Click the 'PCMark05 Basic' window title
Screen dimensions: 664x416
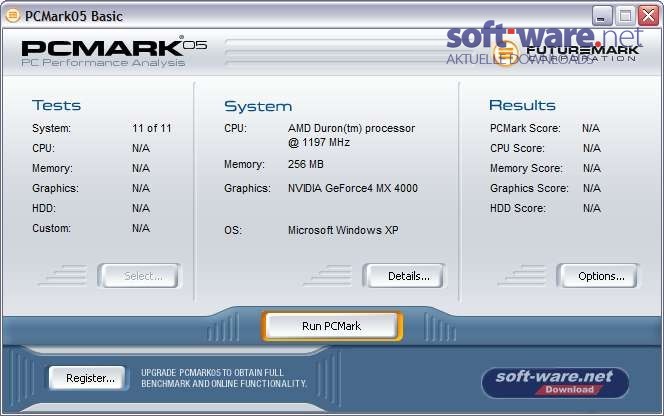(x=74, y=16)
